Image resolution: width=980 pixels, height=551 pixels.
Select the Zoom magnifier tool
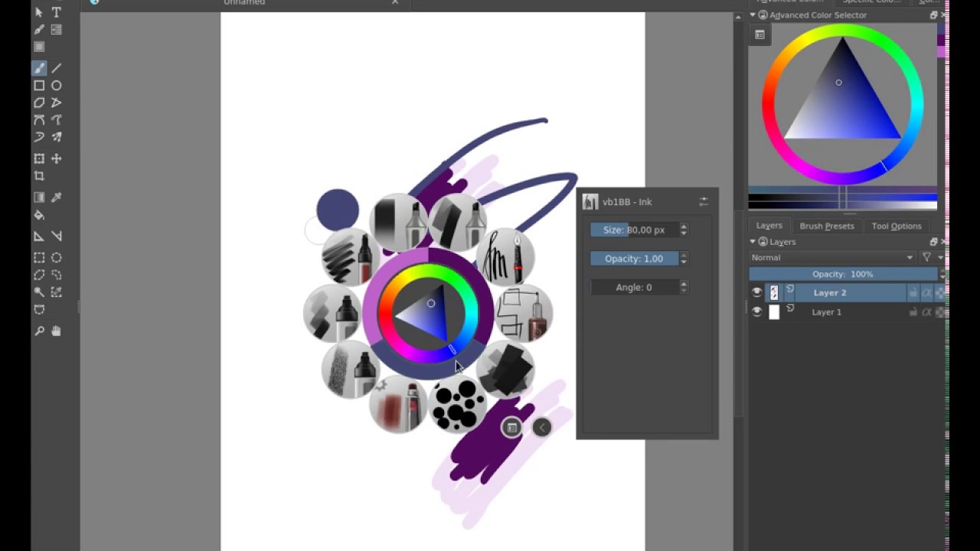pos(39,331)
